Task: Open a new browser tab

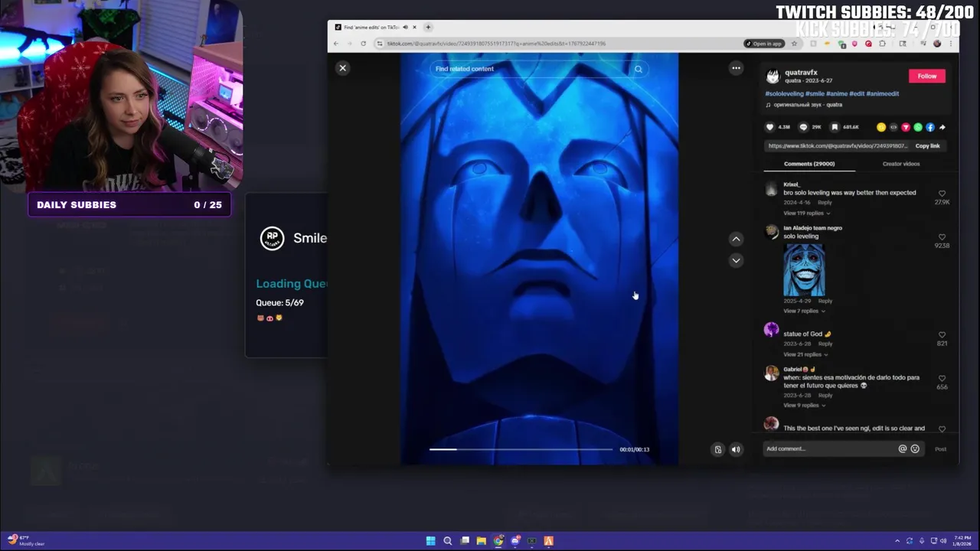Action: pyautogui.click(x=428, y=28)
